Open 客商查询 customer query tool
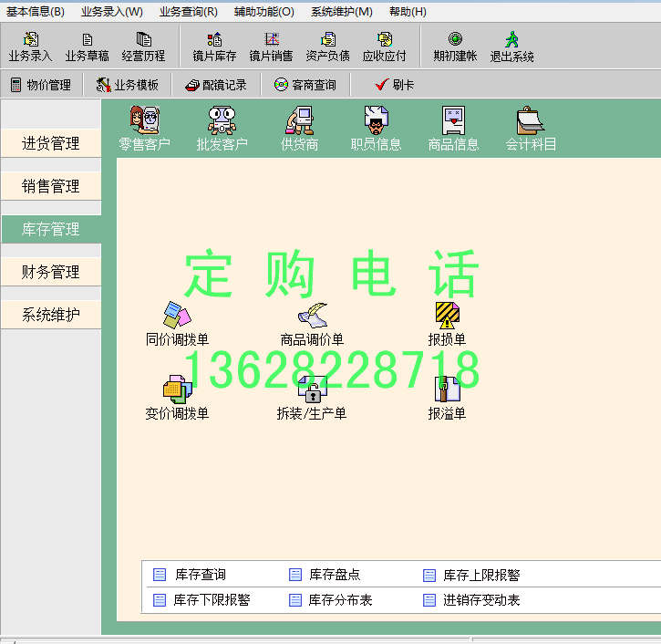 305,85
